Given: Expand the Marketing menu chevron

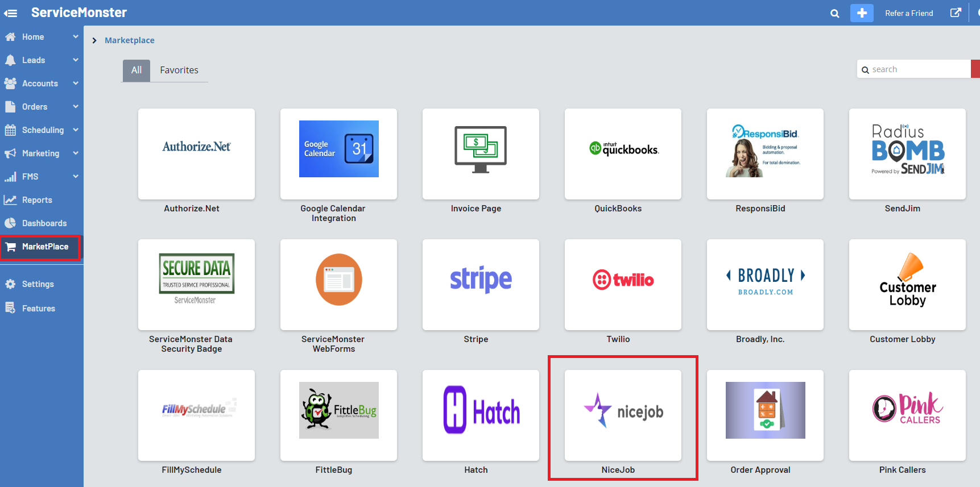Looking at the screenshot, I should (76, 153).
